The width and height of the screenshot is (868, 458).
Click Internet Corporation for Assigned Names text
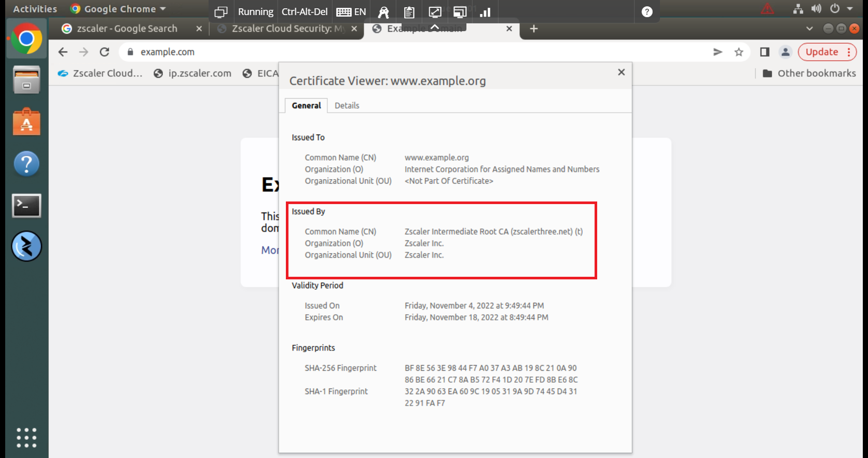click(502, 169)
